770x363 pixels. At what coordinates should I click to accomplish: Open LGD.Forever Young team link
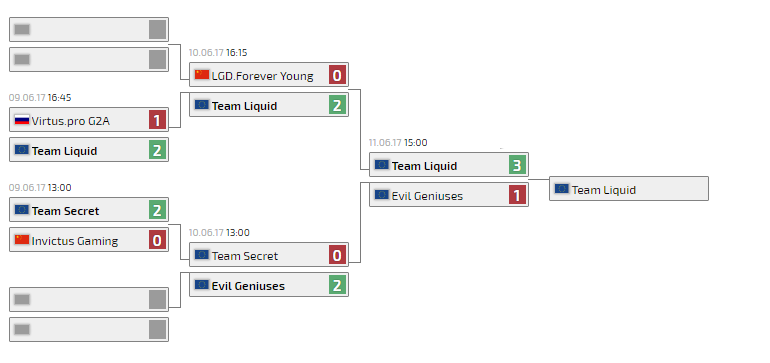click(262, 76)
